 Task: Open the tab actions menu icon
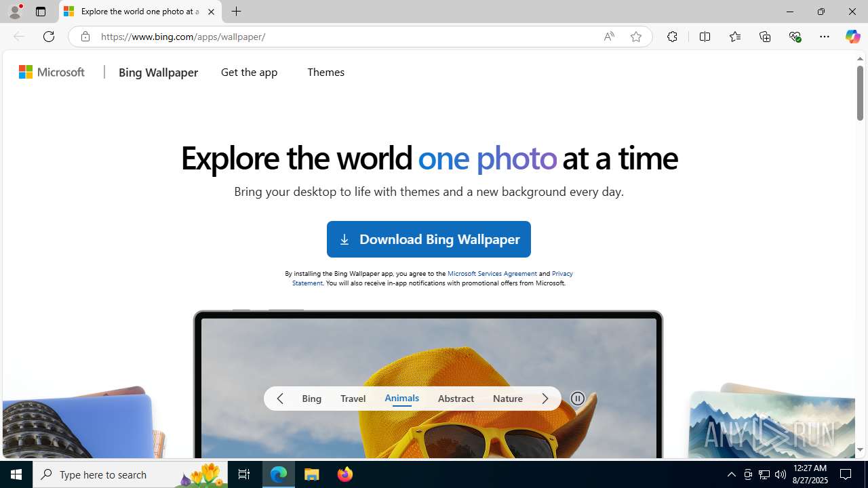point(41,12)
